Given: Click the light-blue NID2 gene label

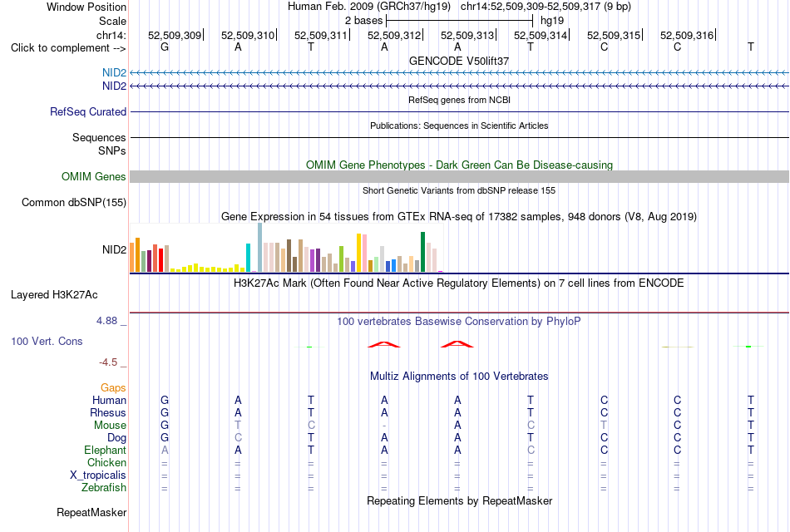Looking at the screenshot, I should [x=114, y=73].
